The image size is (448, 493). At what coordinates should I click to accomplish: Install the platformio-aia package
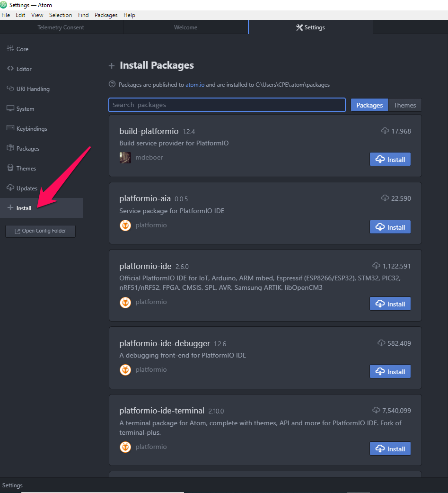[390, 227]
